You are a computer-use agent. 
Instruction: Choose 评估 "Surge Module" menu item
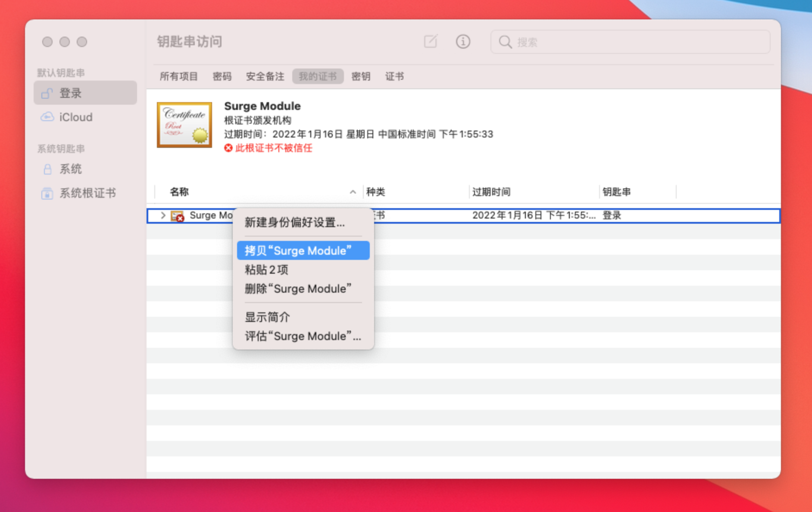point(303,336)
